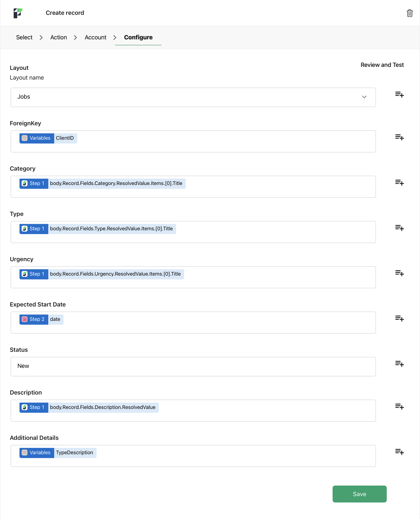Open variable options for Additional Details
Screen dimensions: 420x519
click(399, 452)
